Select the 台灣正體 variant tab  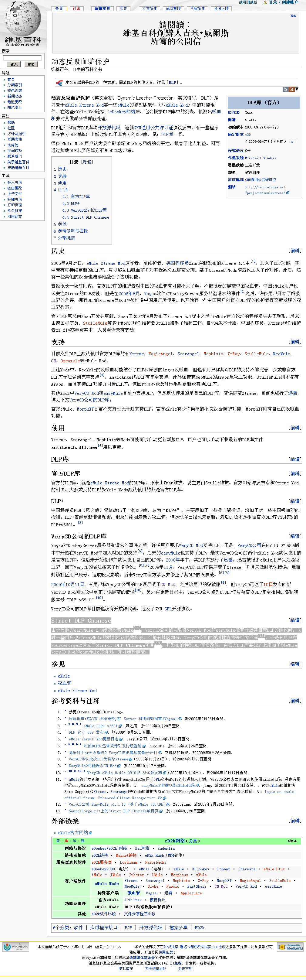(221, 9)
